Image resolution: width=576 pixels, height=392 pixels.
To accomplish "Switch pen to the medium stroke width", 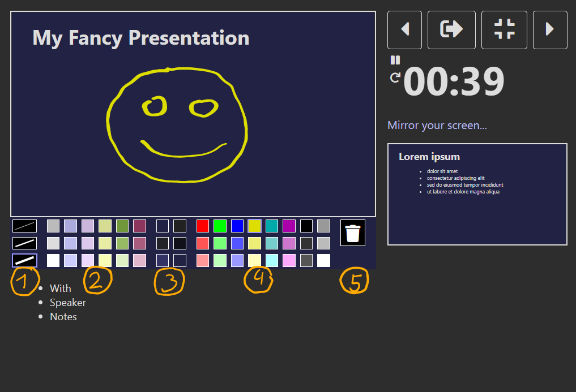I will [24, 243].
